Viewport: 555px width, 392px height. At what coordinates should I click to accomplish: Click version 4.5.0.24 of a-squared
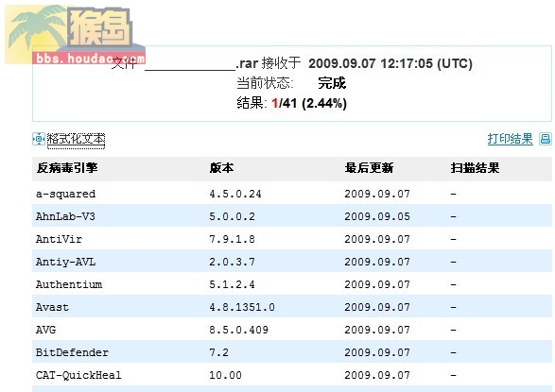point(235,194)
